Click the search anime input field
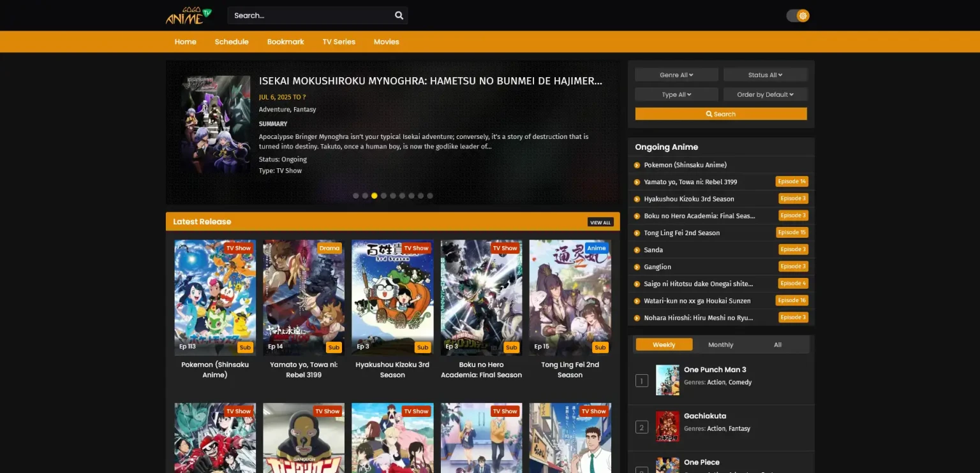980x473 pixels. tap(317, 15)
